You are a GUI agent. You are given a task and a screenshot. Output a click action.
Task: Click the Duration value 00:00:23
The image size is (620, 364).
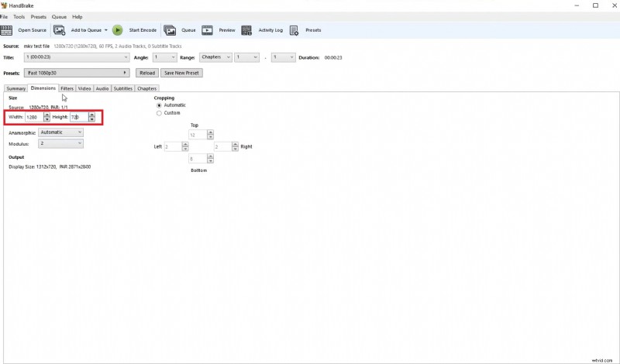pyautogui.click(x=333, y=58)
